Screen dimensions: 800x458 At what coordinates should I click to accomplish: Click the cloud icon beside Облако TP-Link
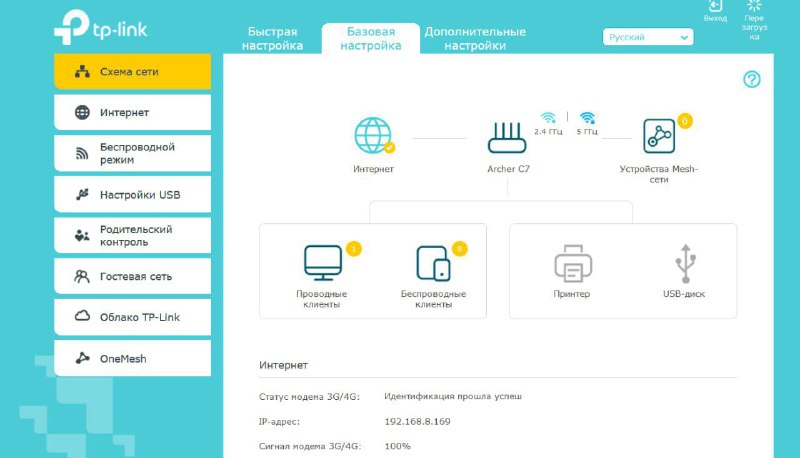pyautogui.click(x=82, y=316)
